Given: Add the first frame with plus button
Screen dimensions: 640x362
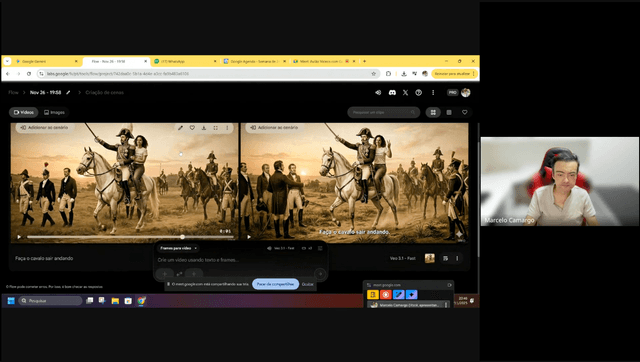Looking at the screenshot, I should [164, 274].
